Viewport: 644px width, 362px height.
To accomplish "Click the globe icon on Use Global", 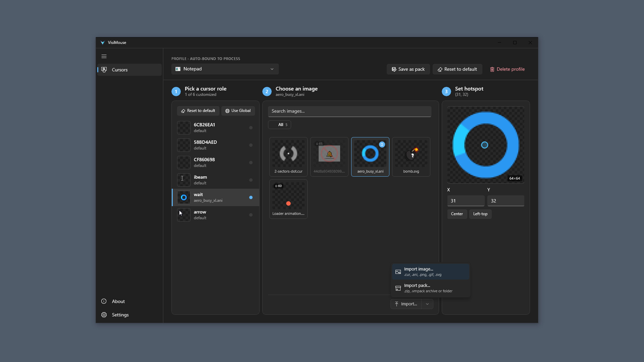I will [227, 111].
